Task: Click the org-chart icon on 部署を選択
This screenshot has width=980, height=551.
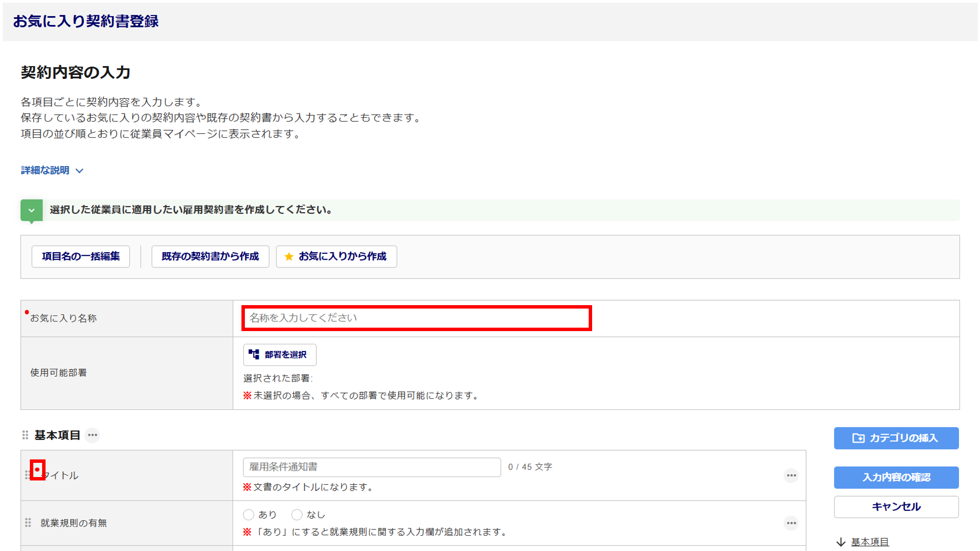Action: tap(254, 354)
